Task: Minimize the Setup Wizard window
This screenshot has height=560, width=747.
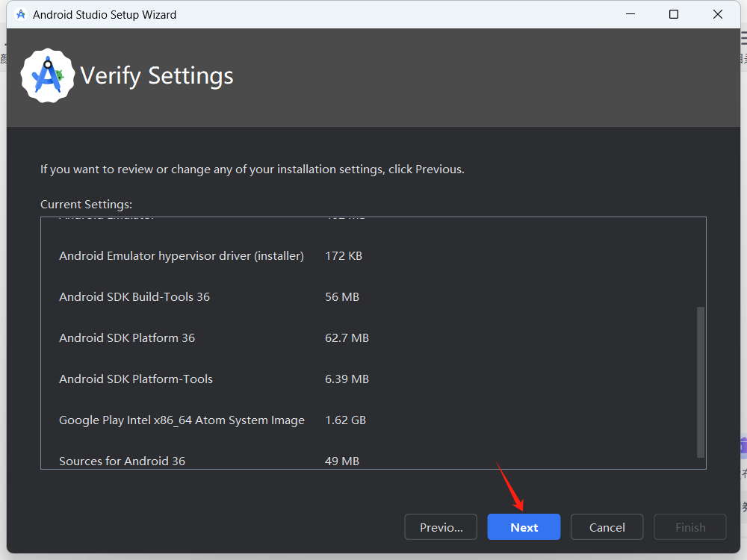Action: [x=630, y=14]
